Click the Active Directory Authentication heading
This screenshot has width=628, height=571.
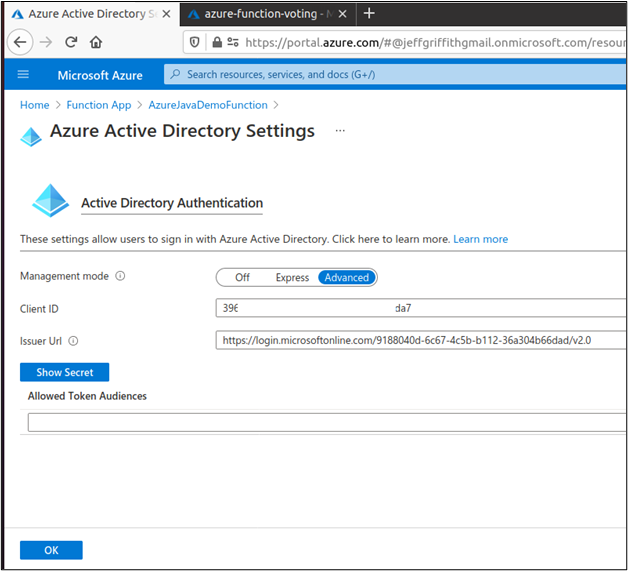(172, 203)
